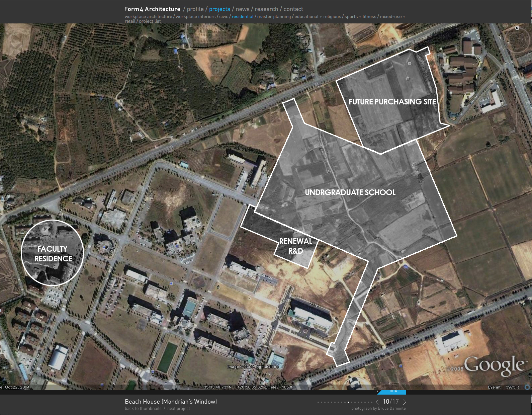Screen dimensions: 532x415
Task: Open the projects menu
Action: [x=219, y=9]
